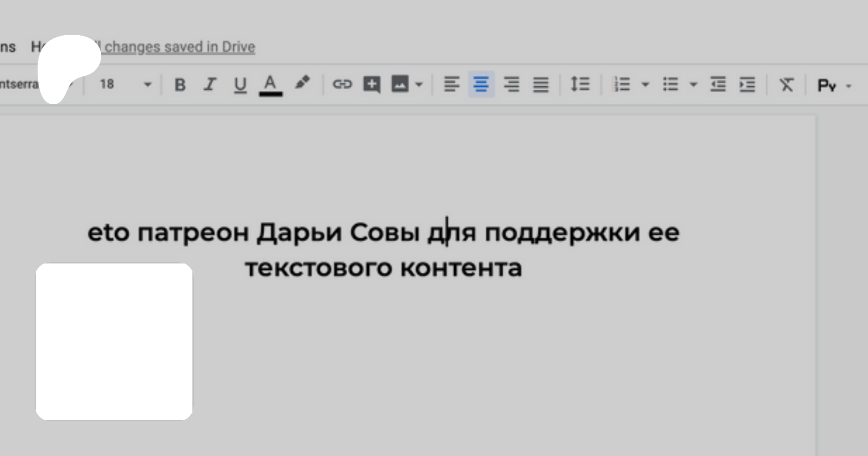This screenshot has height=456, width=868.
Task: Expand the bulleted list dropdown arrow
Action: (x=693, y=84)
